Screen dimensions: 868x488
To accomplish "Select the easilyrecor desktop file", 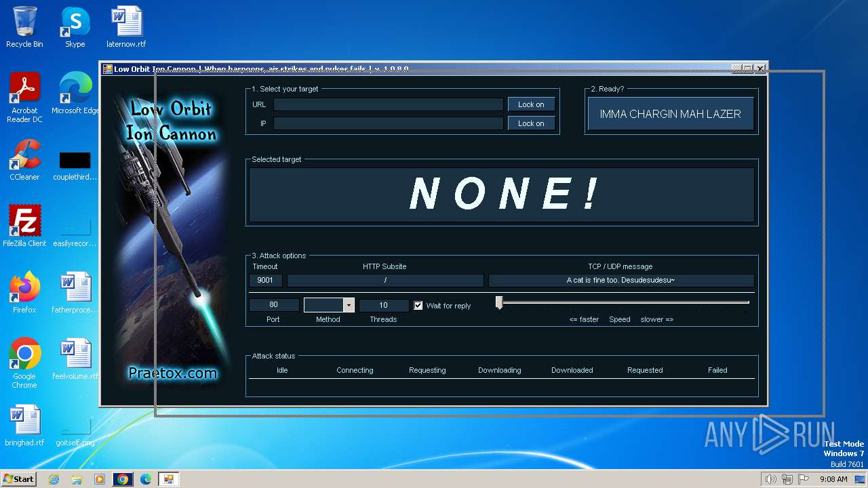I will pyautogui.click(x=75, y=232).
